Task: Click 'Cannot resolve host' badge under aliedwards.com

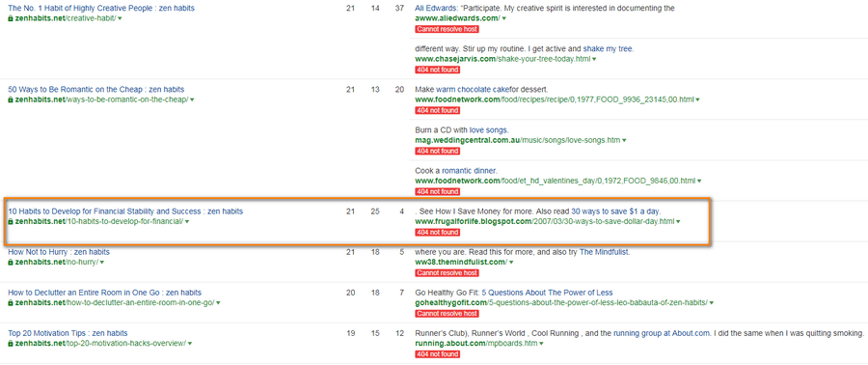Action: [447, 29]
